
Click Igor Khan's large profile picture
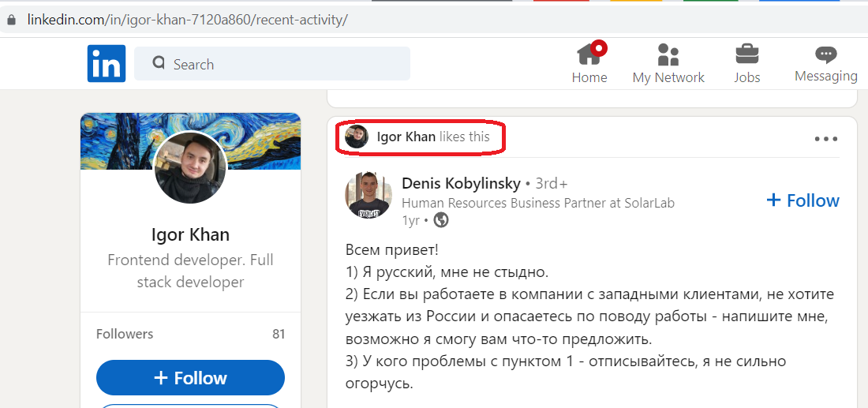[x=190, y=168]
